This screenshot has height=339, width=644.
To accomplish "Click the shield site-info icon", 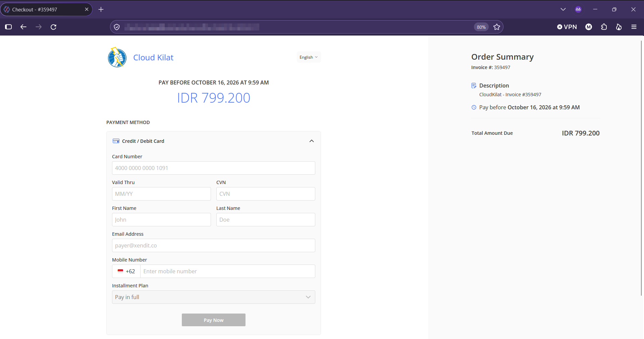I will [x=117, y=27].
